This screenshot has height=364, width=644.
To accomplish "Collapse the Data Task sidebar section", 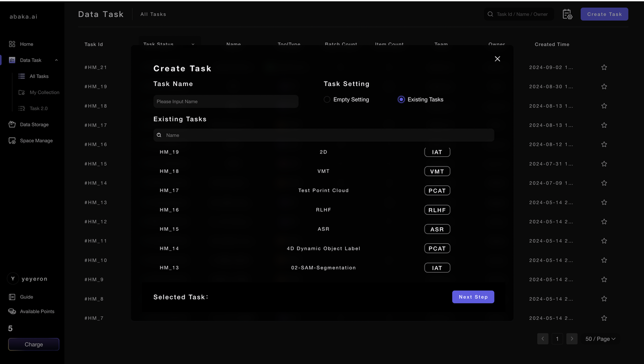I will 56,60.
